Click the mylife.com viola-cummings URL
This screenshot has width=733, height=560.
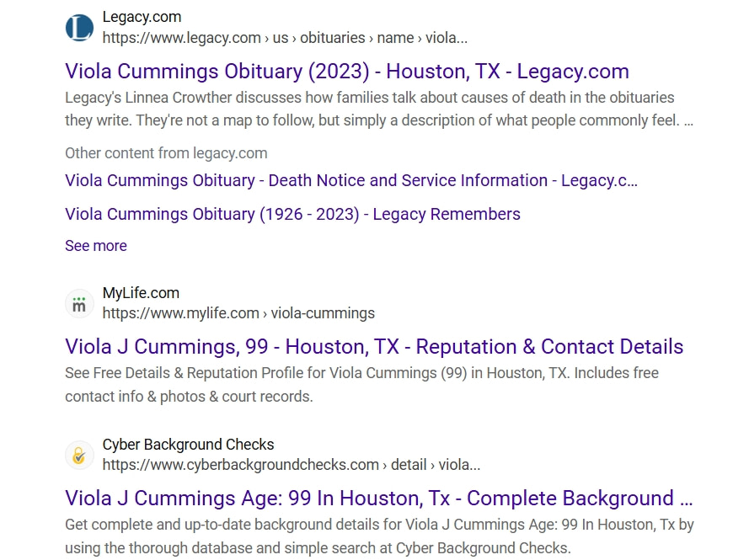238,313
